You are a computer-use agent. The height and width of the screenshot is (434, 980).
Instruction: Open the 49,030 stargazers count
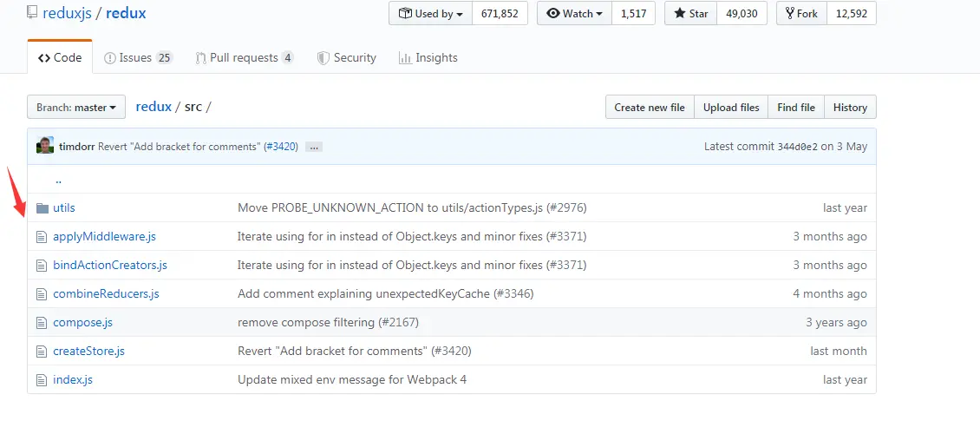click(x=742, y=13)
